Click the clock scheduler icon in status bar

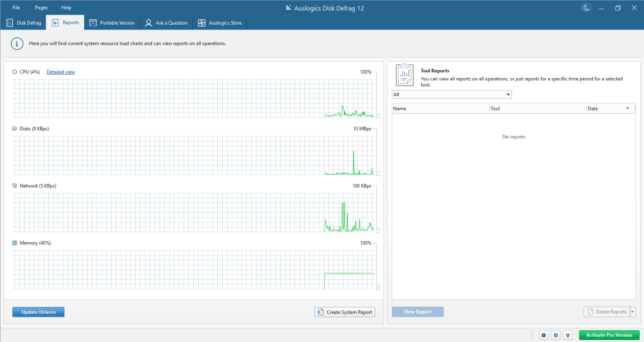point(544,335)
